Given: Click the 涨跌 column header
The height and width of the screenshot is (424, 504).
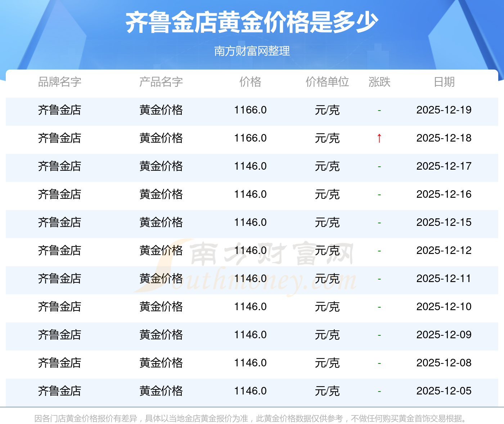Looking at the screenshot, I should pos(379,82).
